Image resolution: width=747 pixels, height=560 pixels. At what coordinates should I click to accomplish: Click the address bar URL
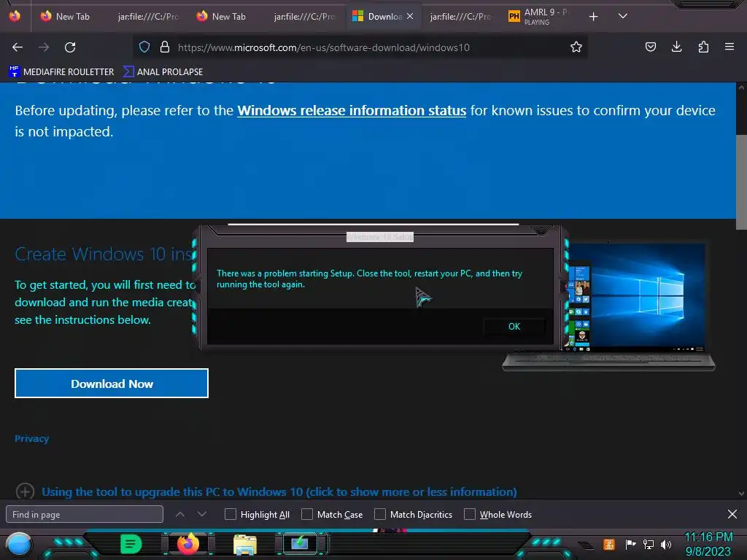tap(323, 47)
